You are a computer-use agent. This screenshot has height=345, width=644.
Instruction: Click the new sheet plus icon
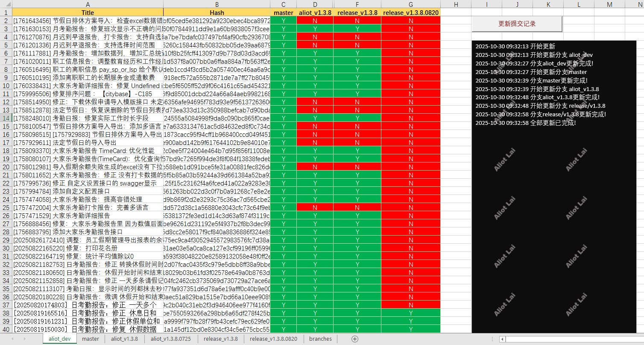click(x=354, y=339)
